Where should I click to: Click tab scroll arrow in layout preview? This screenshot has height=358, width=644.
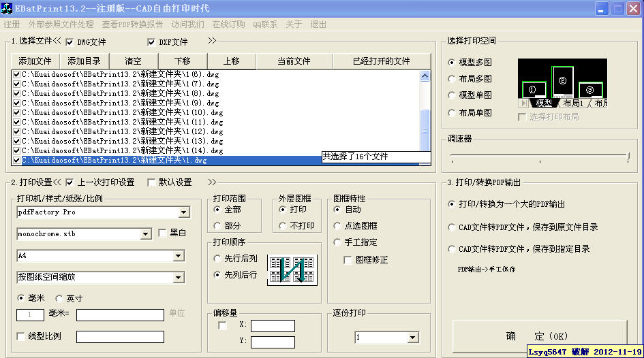[x=523, y=103]
